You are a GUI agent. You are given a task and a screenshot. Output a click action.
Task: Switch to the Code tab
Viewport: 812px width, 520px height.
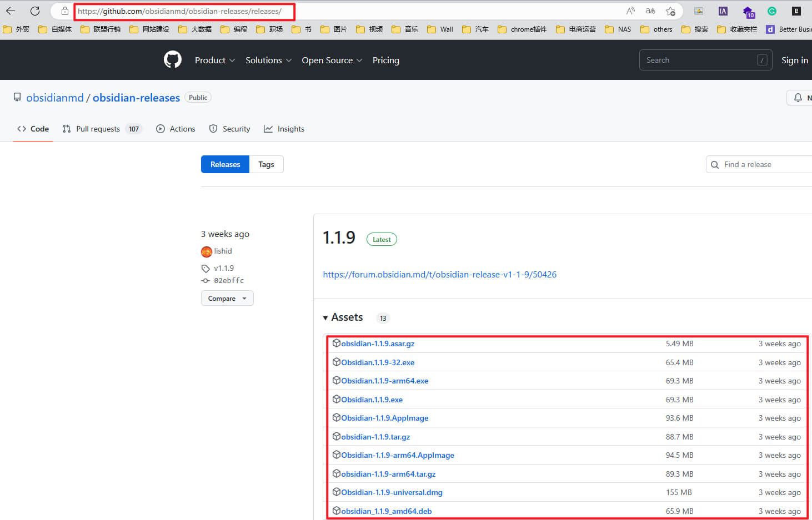[x=33, y=129]
